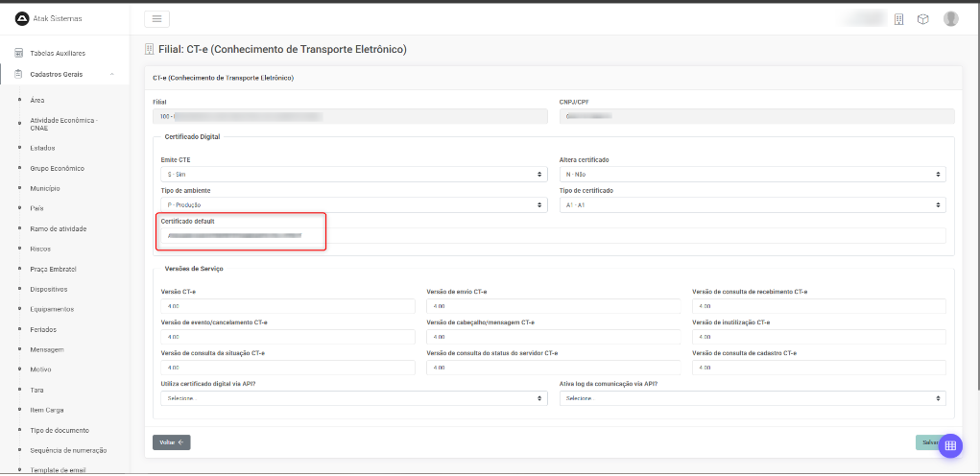
Task: Click Versão de consulta de recebimento CT-e field
Action: click(819, 306)
